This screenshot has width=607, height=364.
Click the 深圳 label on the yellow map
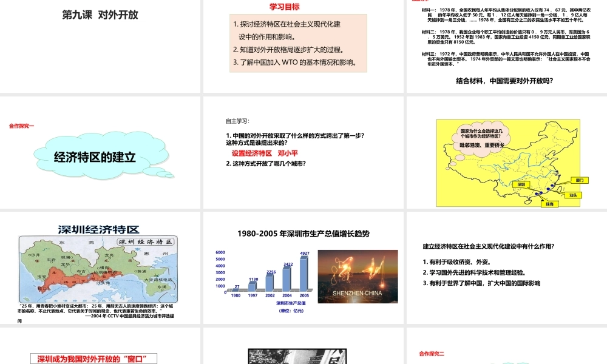coord(521,184)
